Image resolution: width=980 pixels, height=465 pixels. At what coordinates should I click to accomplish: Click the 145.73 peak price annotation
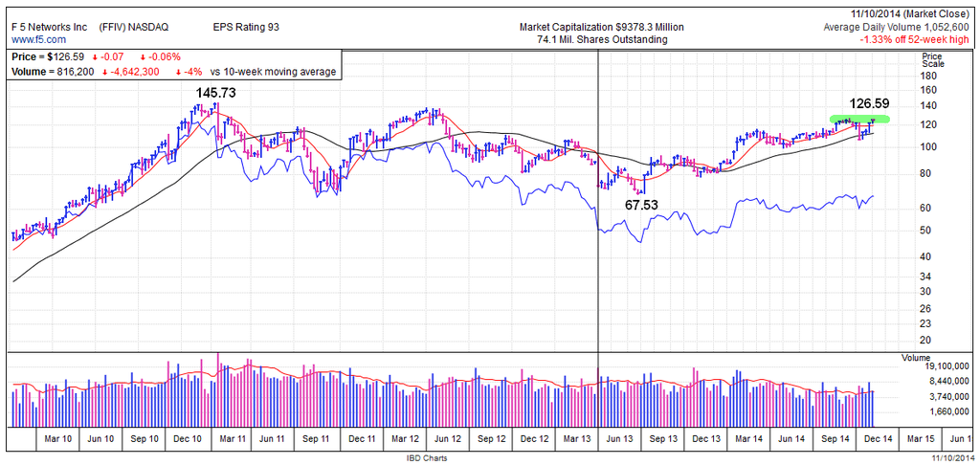[x=215, y=93]
